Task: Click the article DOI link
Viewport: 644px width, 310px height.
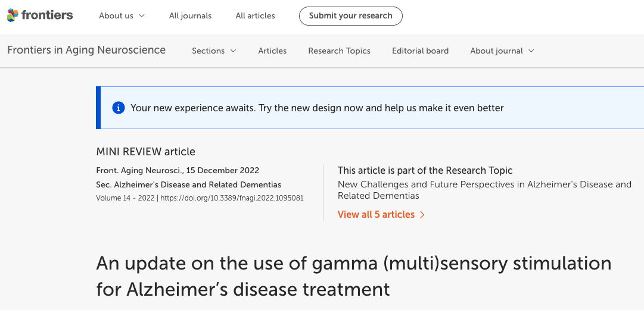Action: [232, 198]
